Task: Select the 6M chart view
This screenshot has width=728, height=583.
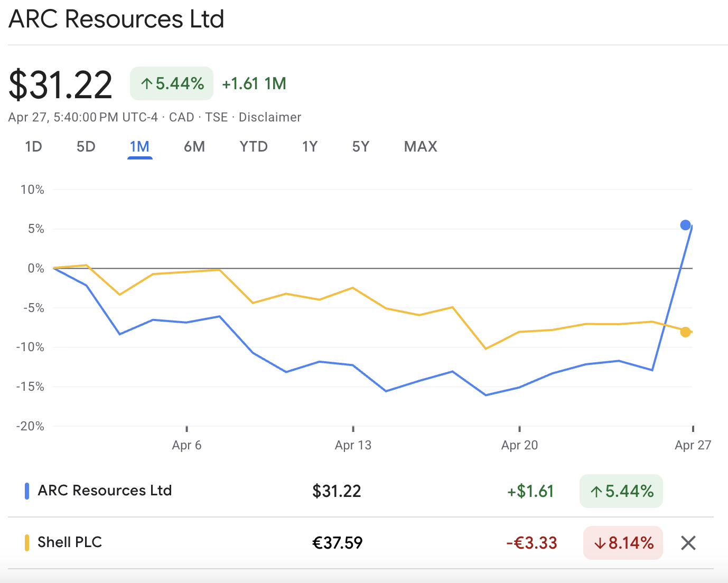Action: (x=194, y=147)
